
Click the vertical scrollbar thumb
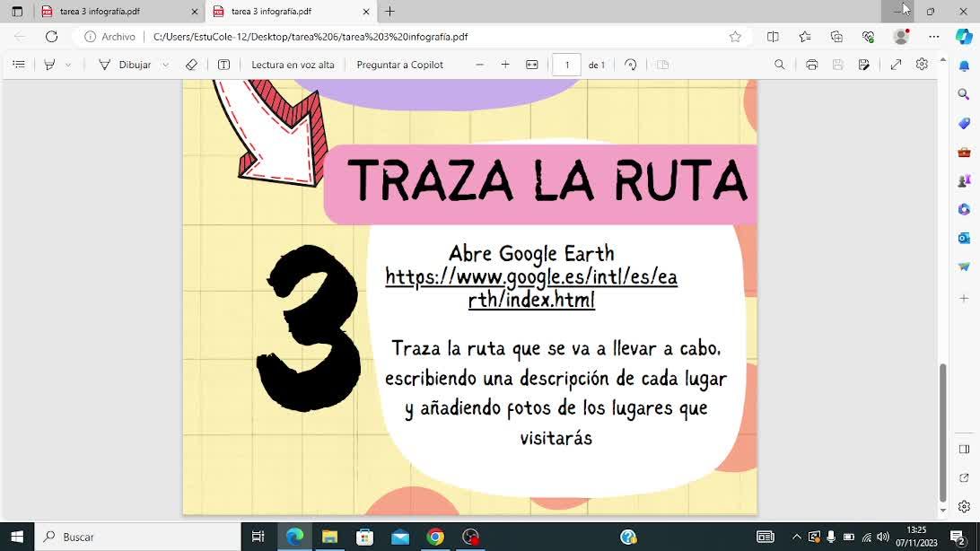[943, 433]
